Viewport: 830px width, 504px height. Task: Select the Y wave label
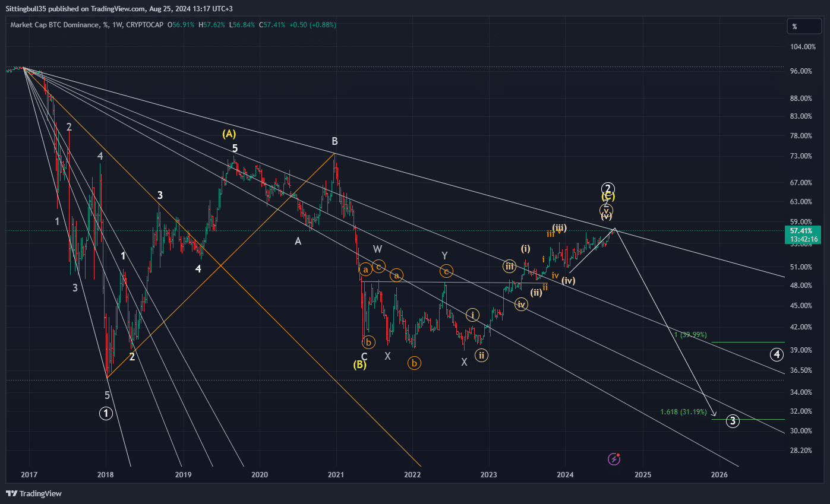[x=444, y=255]
